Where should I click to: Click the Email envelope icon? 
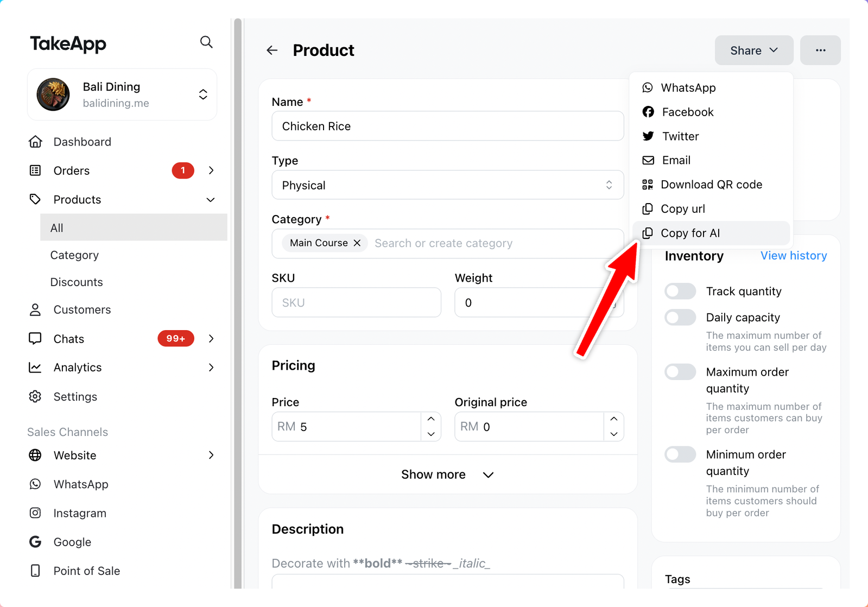(x=648, y=160)
